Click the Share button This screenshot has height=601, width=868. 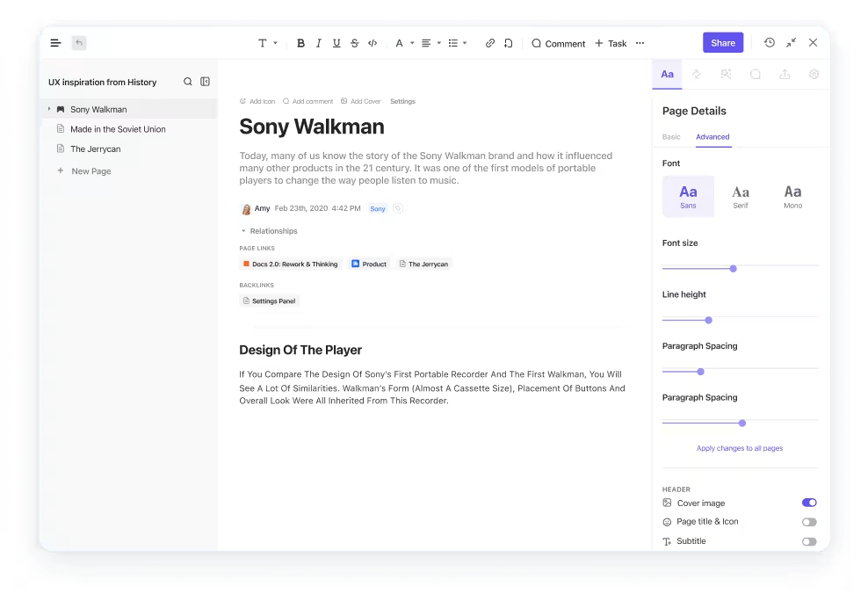(x=722, y=42)
